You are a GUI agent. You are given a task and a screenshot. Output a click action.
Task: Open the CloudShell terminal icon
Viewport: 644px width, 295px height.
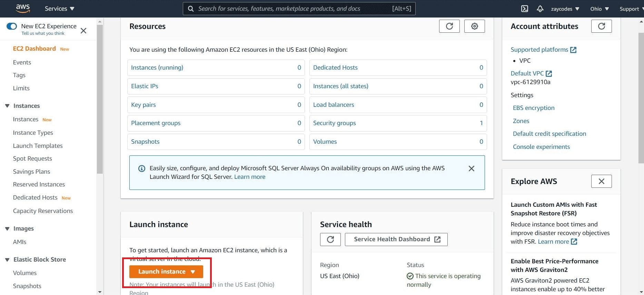[524, 9]
